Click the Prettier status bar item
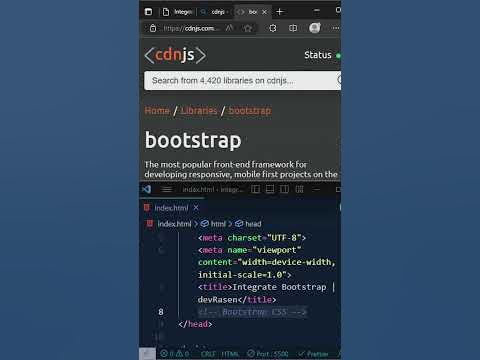The image size is (480, 360). tap(313, 354)
